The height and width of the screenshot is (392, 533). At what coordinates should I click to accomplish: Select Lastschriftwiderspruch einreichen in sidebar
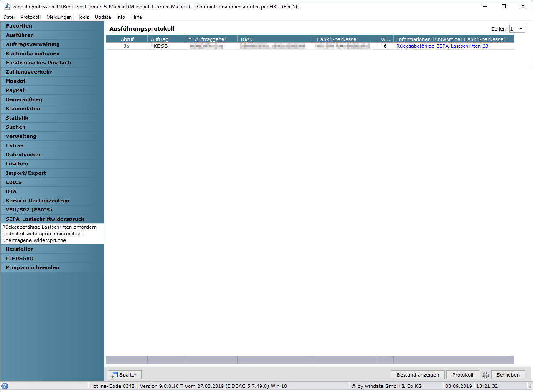pos(42,234)
